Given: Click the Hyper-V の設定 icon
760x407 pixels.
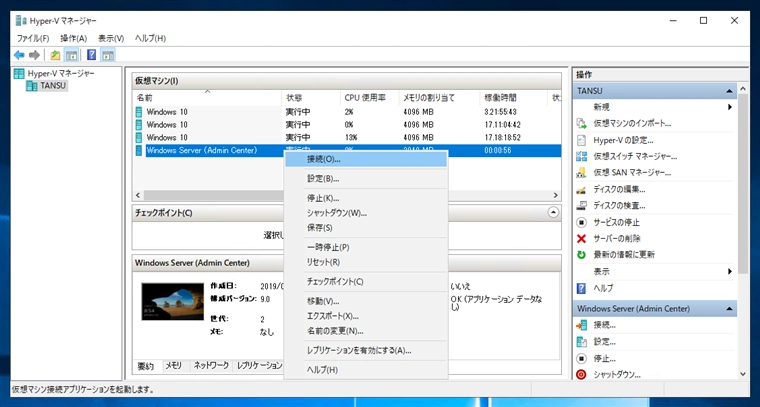Looking at the screenshot, I should [x=581, y=140].
